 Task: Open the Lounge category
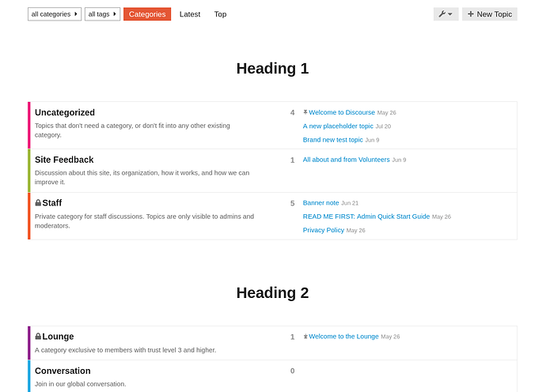58,337
